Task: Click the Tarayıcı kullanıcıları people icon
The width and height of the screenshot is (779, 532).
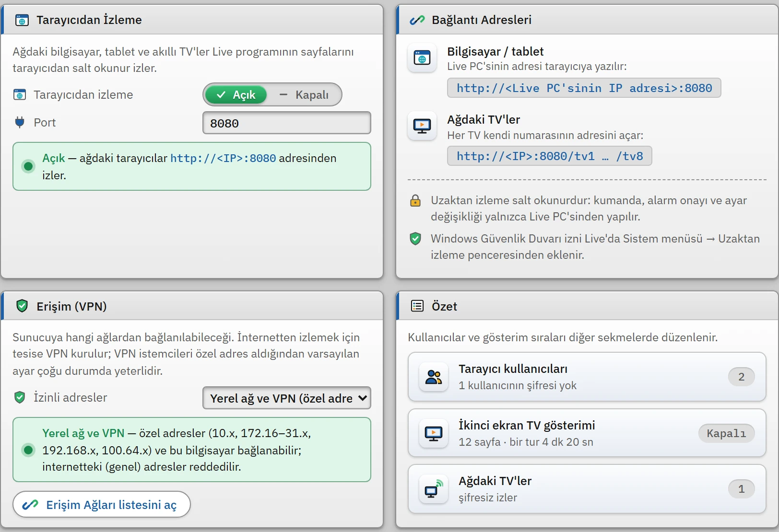Action: point(434,377)
